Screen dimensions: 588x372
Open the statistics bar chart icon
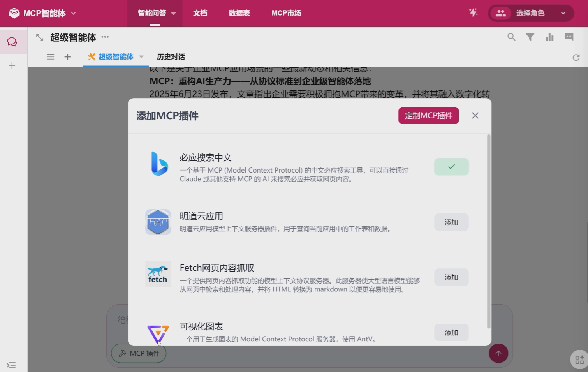coord(549,37)
